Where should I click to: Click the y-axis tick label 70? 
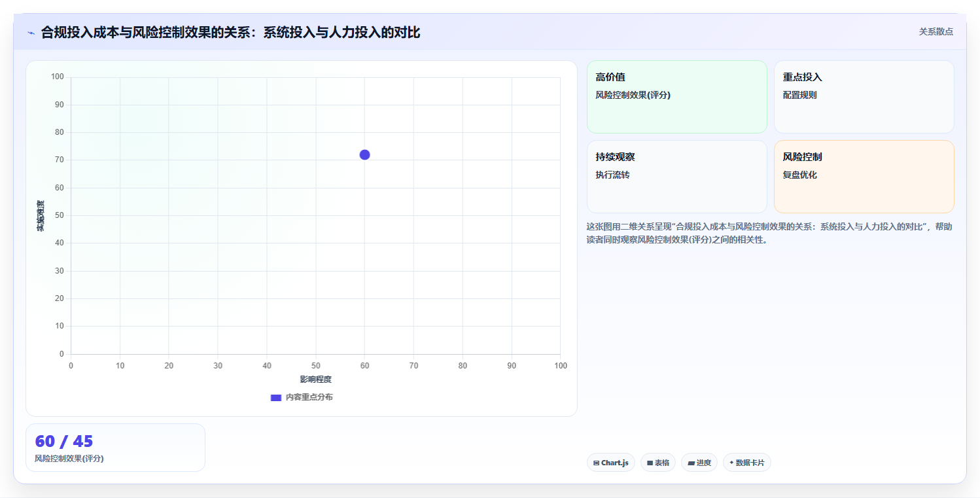coord(59,160)
